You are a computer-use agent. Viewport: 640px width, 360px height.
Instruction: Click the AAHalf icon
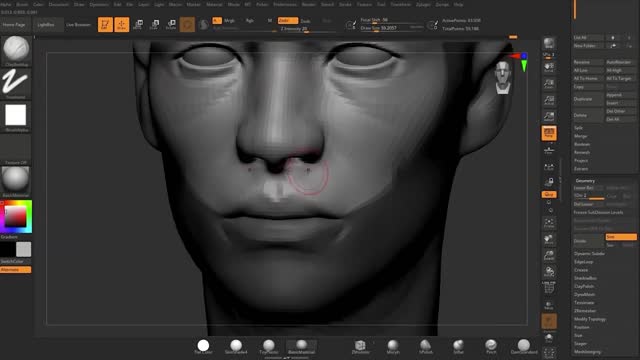549,116
